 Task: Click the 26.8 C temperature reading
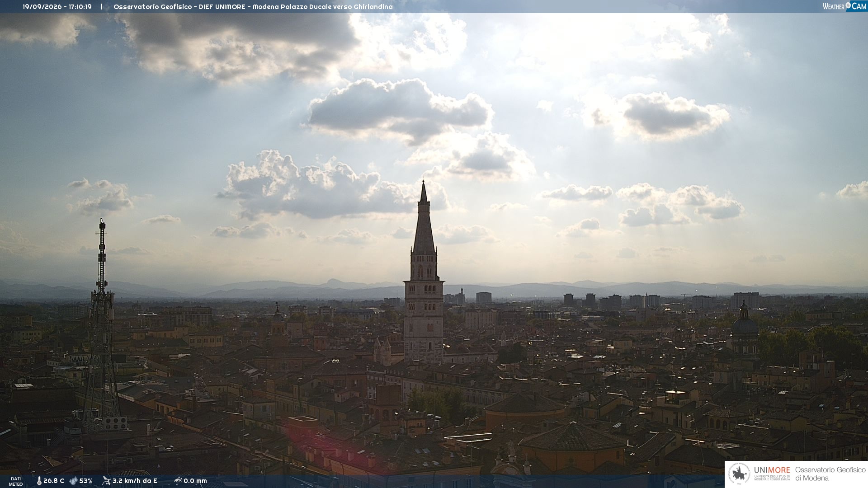54,481
